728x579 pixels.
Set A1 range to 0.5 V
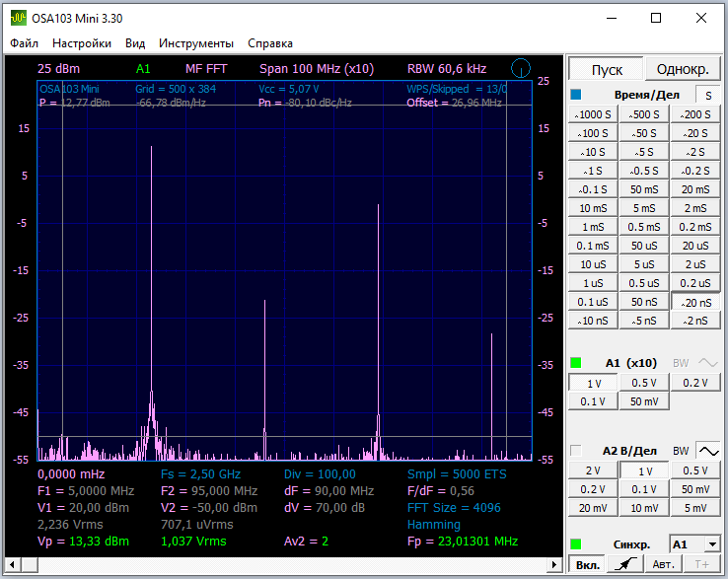click(x=644, y=383)
